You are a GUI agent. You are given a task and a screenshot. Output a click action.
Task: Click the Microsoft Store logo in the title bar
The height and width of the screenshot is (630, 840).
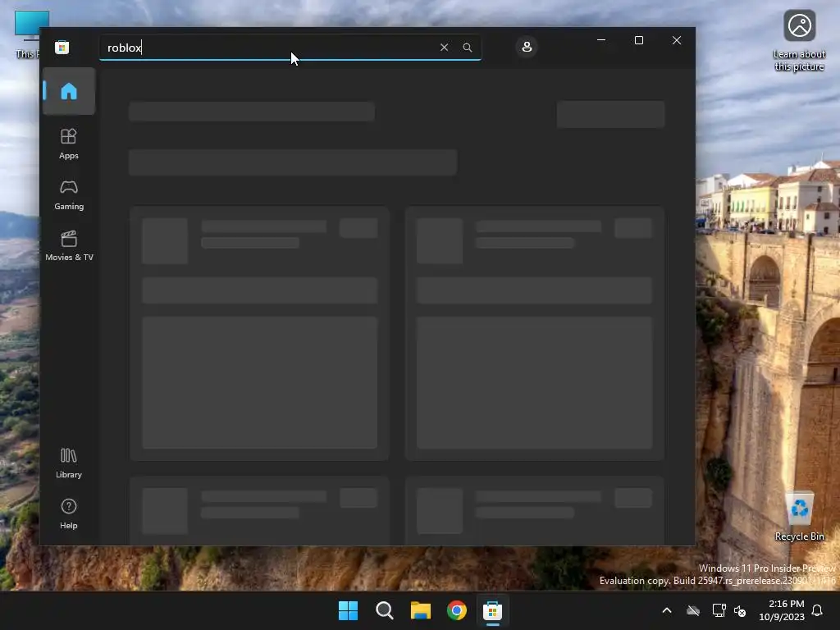62,47
